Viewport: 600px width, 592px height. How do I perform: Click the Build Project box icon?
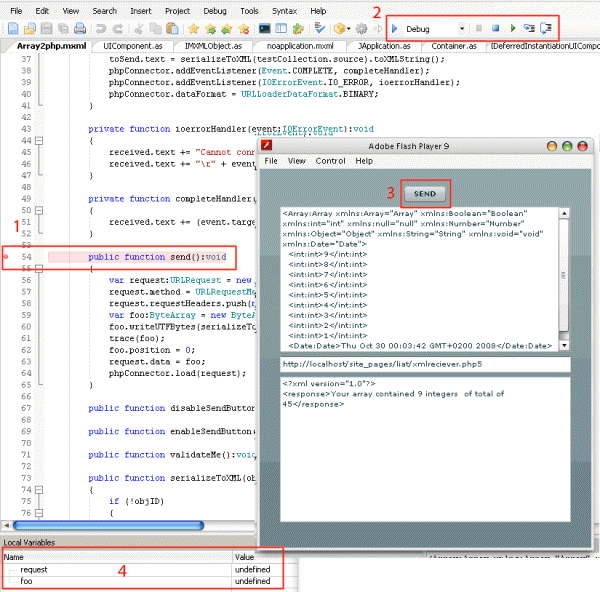pyautogui.click(x=339, y=28)
